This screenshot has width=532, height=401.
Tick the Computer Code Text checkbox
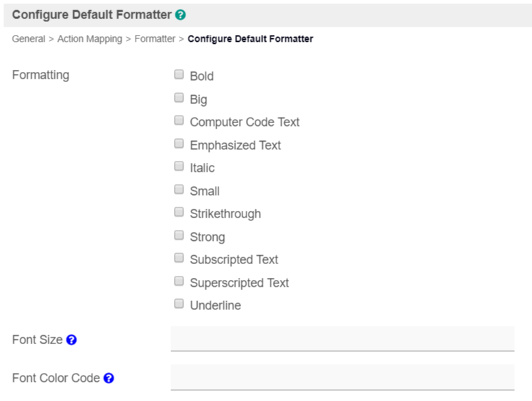pyautogui.click(x=179, y=120)
